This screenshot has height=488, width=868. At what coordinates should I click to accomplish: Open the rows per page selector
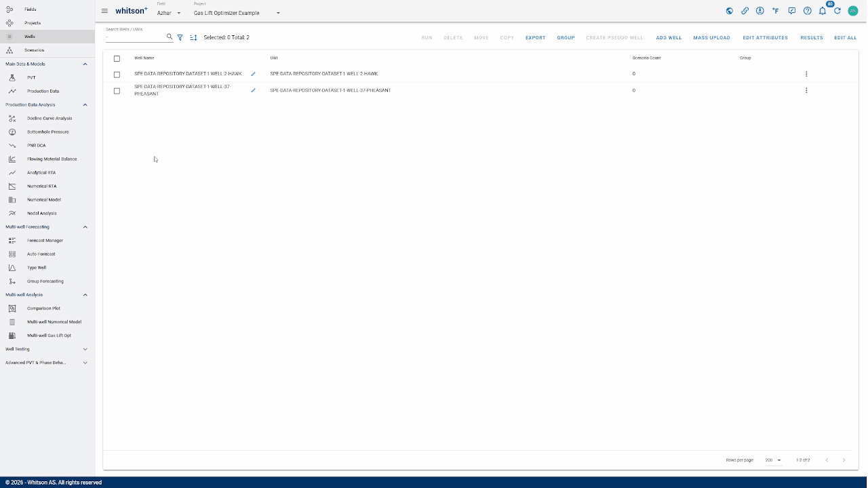tap(773, 460)
